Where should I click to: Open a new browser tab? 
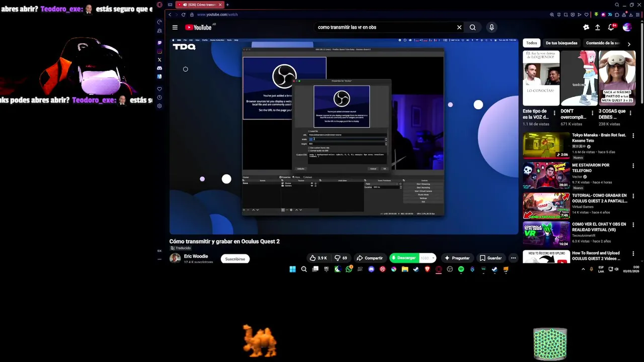[227, 5]
